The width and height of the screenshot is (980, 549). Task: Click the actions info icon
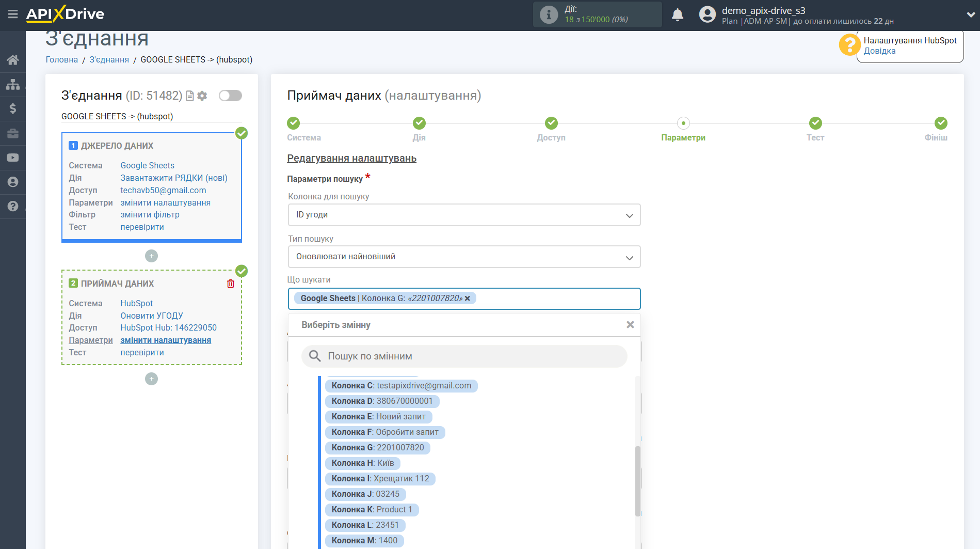(549, 14)
